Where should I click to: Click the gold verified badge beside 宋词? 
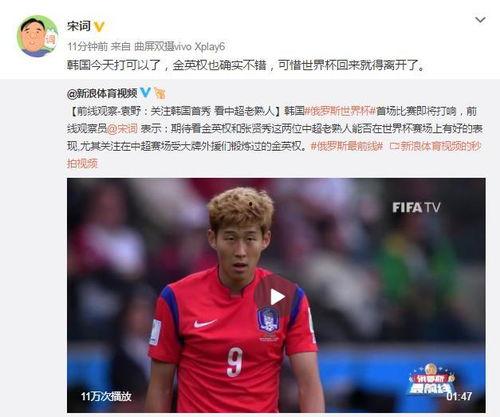99,26
